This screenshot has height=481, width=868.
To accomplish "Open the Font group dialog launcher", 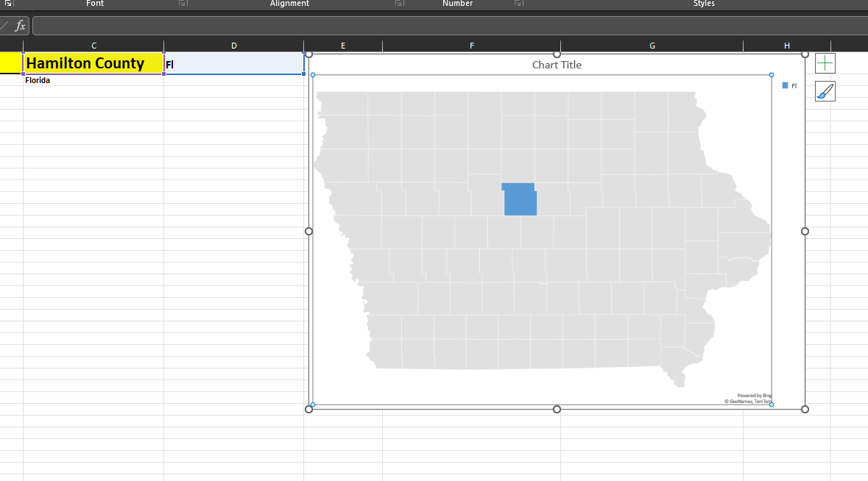I will (x=183, y=4).
